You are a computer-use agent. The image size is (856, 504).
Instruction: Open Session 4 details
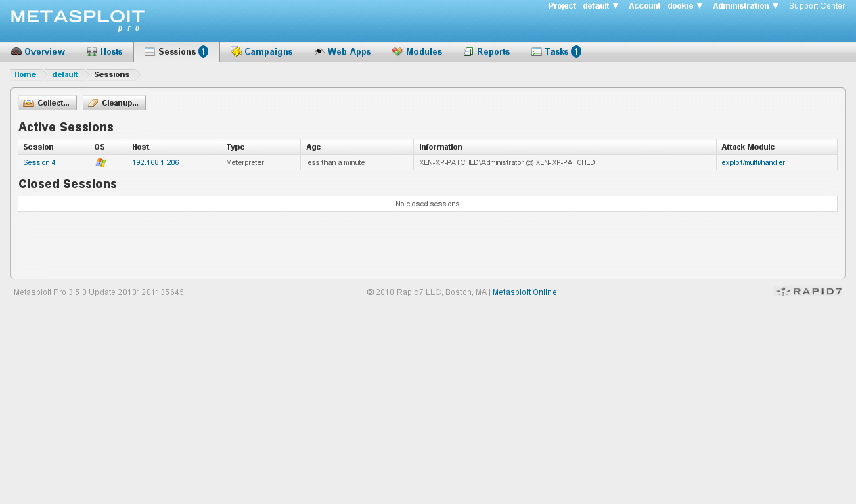pyautogui.click(x=39, y=162)
